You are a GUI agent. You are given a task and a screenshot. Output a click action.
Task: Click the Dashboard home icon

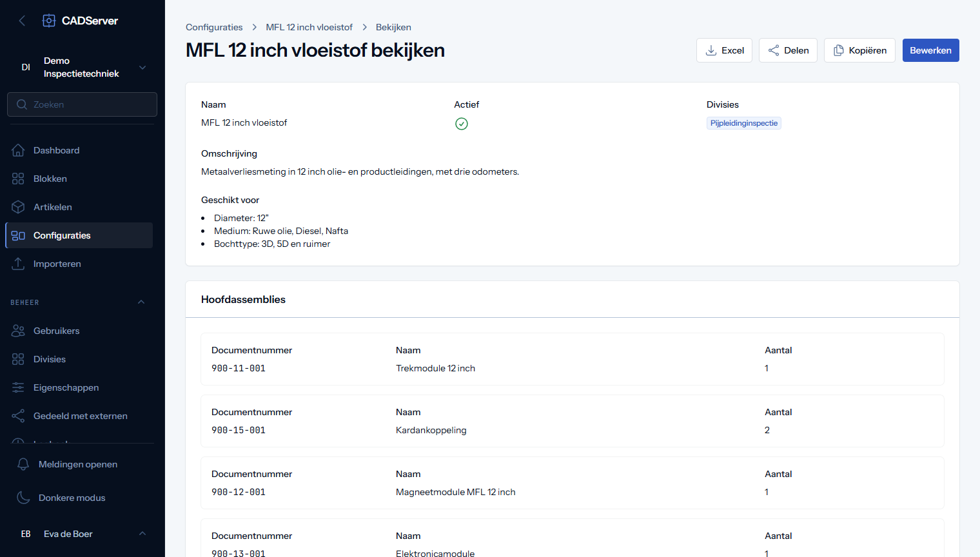(18, 150)
